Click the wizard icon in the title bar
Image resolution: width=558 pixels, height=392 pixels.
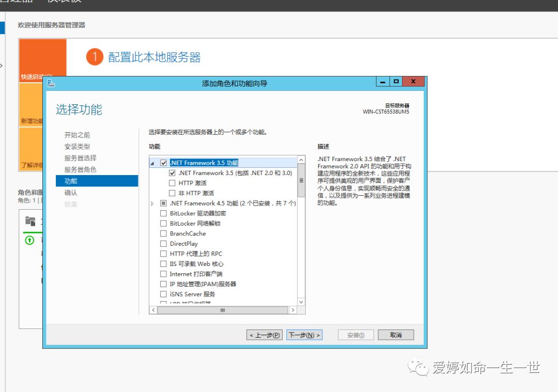[51, 84]
